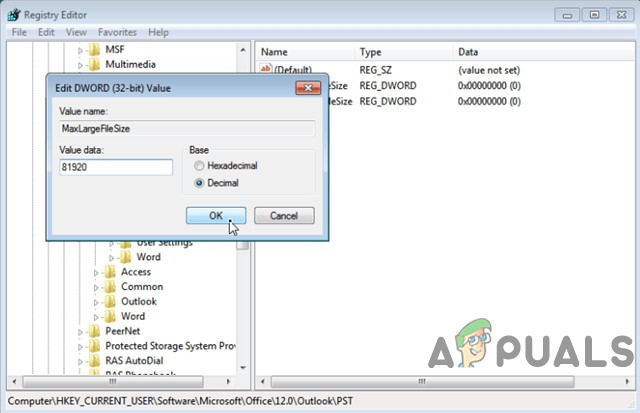Expand the Protected Storage System Provider node
This screenshot has width=640, height=413.
[80, 347]
